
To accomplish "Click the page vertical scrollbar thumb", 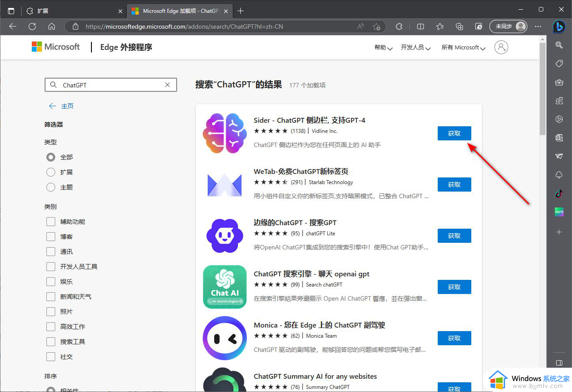I will click(543, 89).
